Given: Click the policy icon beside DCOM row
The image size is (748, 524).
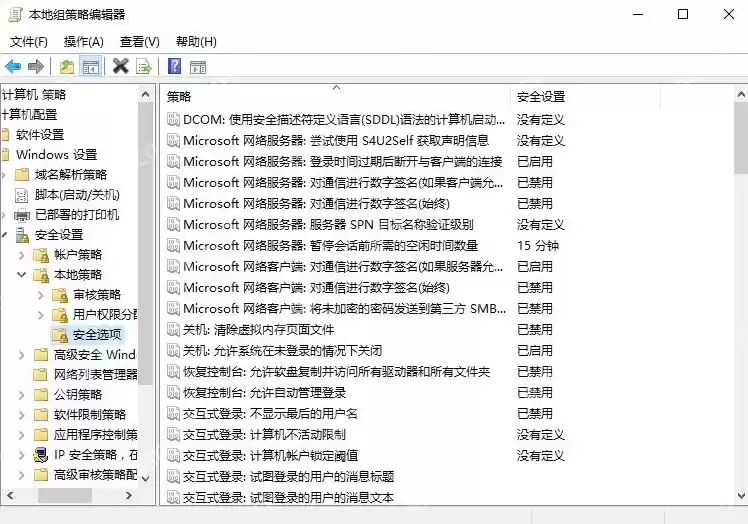Looking at the screenshot, I should (x=173, y=119).
